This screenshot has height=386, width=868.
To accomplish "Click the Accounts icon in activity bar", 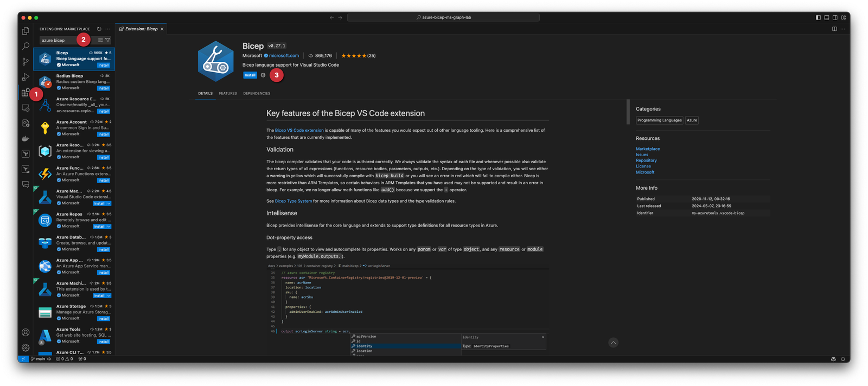I will (25, 332).
